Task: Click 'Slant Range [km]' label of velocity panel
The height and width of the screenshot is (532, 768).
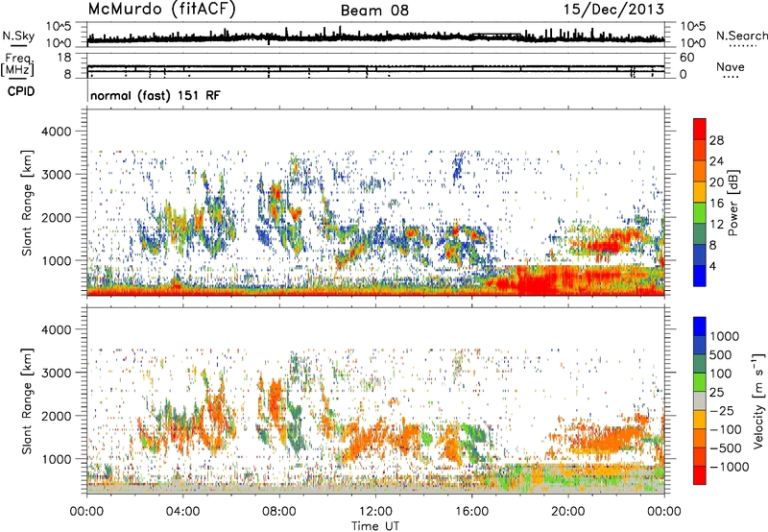Action: (27, 400)
